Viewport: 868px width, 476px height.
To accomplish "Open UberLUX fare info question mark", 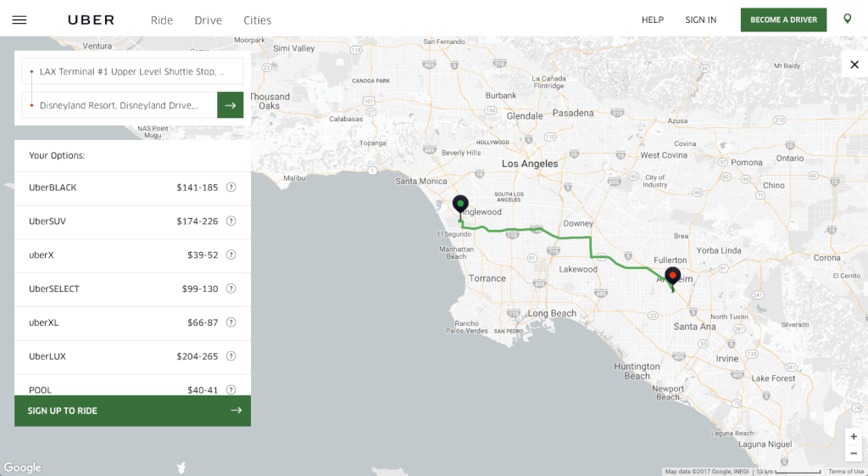I will tap(231, 356).
